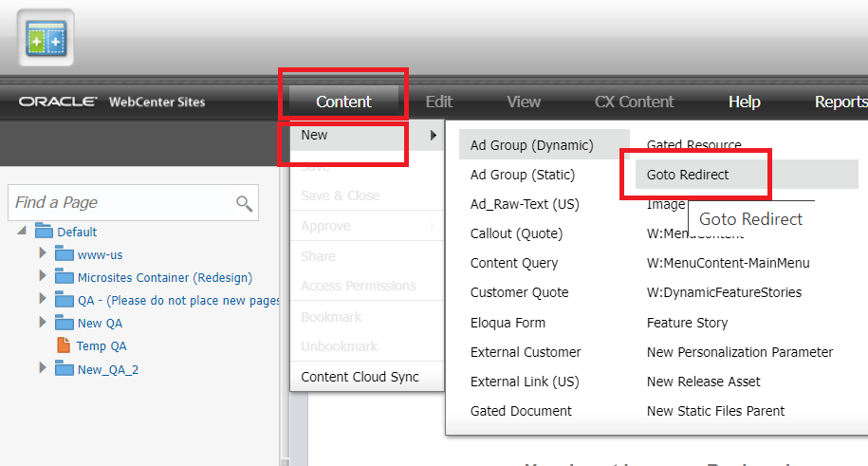
Task: Select Content Cloud Sync menu entry
Action: tap(360, 377)
